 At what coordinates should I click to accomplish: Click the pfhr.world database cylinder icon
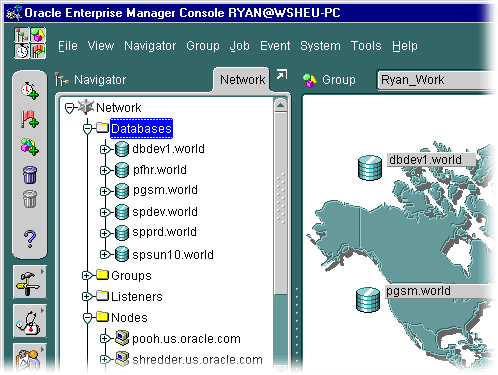[x=122, y=170]
